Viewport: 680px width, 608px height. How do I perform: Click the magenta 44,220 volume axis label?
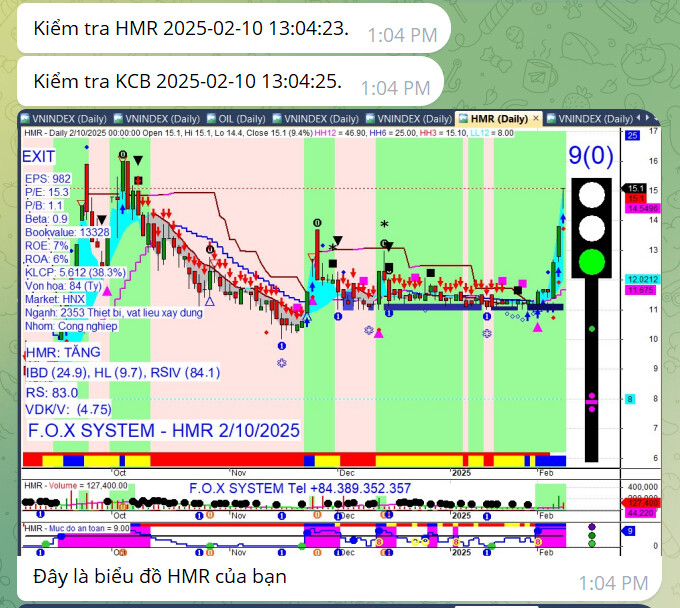coord(641,513)
